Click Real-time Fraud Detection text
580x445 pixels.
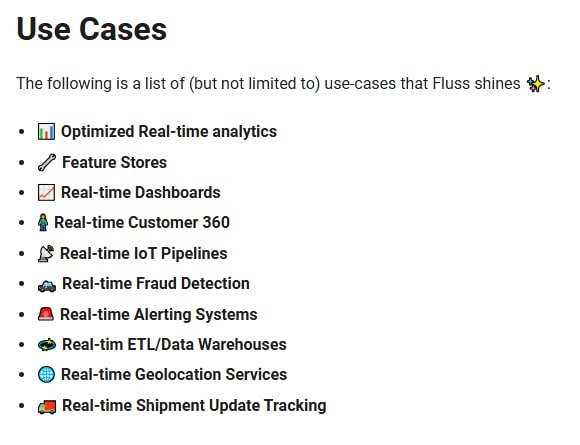click(x=156, y=284)
